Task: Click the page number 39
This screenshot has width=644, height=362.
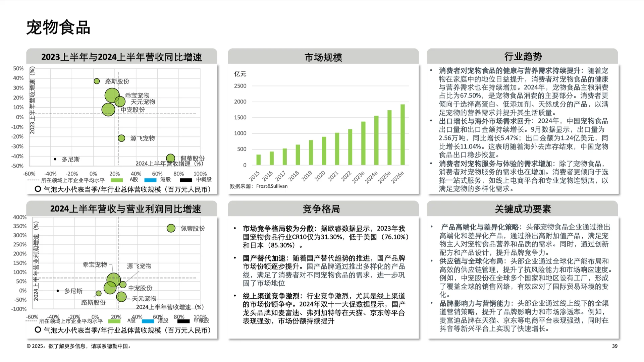Action: tap(615, 346)
